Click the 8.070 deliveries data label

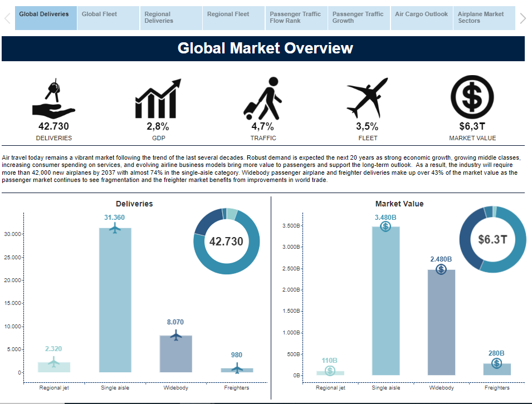(x=175, y=322)
